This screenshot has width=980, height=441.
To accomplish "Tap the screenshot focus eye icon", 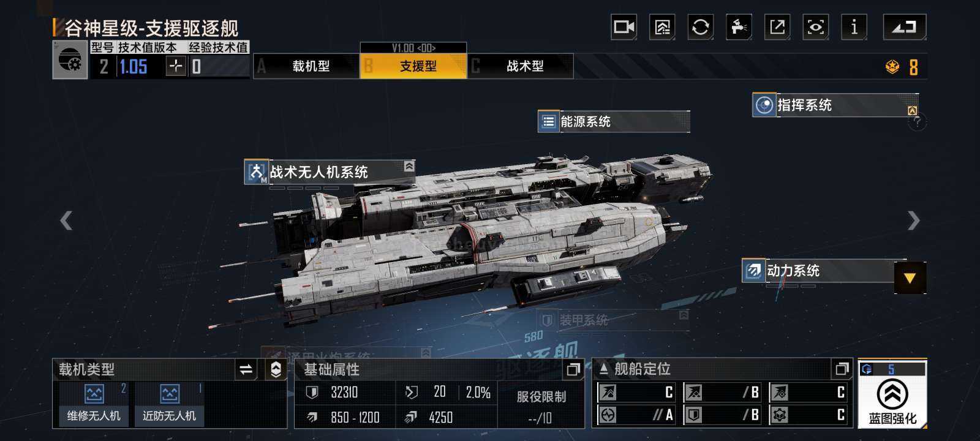I will [x=816, y=27].
